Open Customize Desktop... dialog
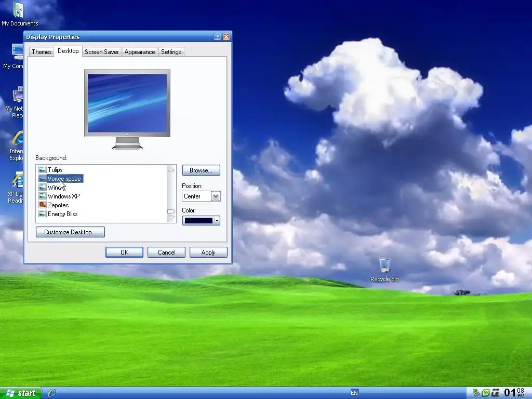 click(70, 232)
